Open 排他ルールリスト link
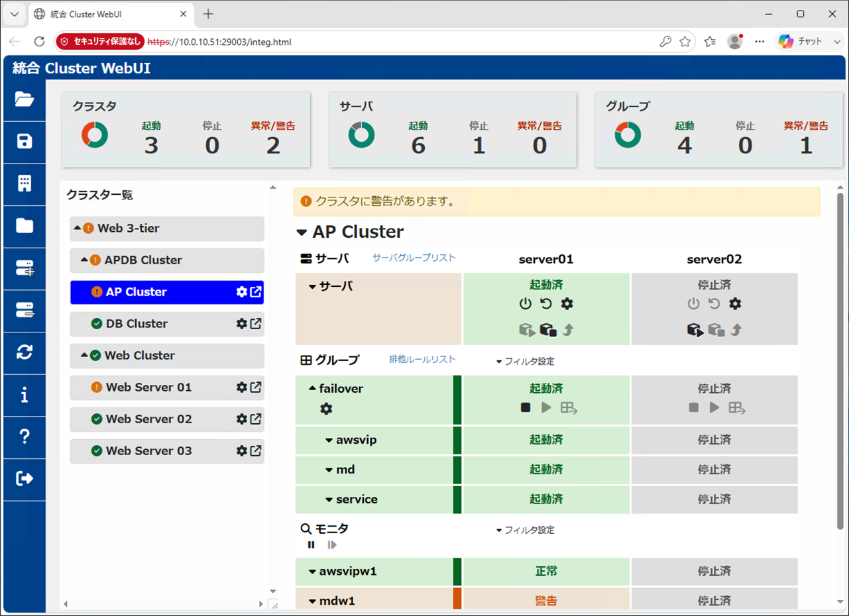Image resolution: width=849 pixels, height=616 pixels. click(422, 360)
